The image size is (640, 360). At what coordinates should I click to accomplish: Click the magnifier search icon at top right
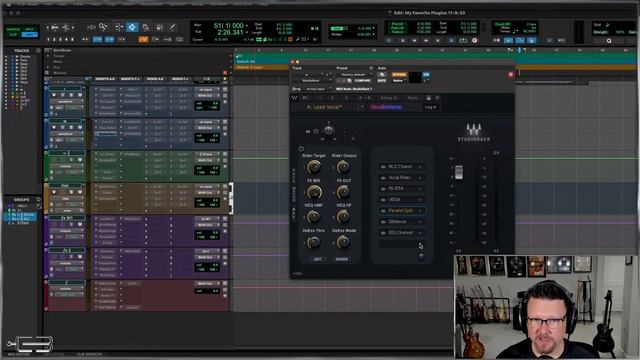(609, 41)
